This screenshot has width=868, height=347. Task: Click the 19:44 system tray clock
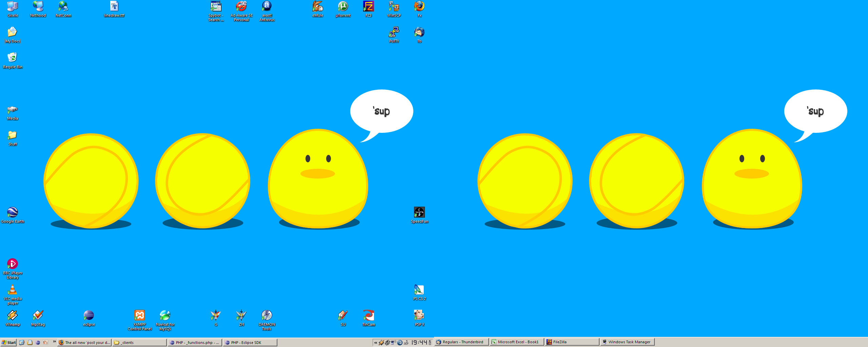(x=419, y=343)
